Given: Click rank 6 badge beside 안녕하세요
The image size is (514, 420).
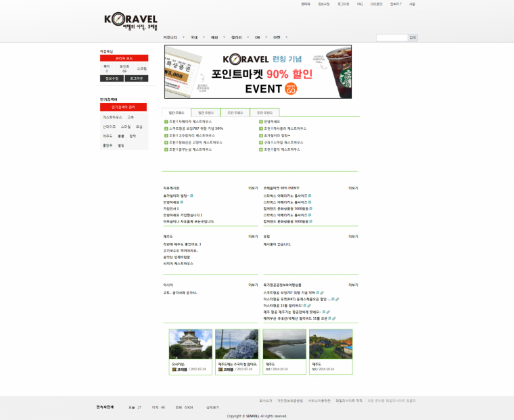Looking at the screenshot, I should click(x=261, y=122).
